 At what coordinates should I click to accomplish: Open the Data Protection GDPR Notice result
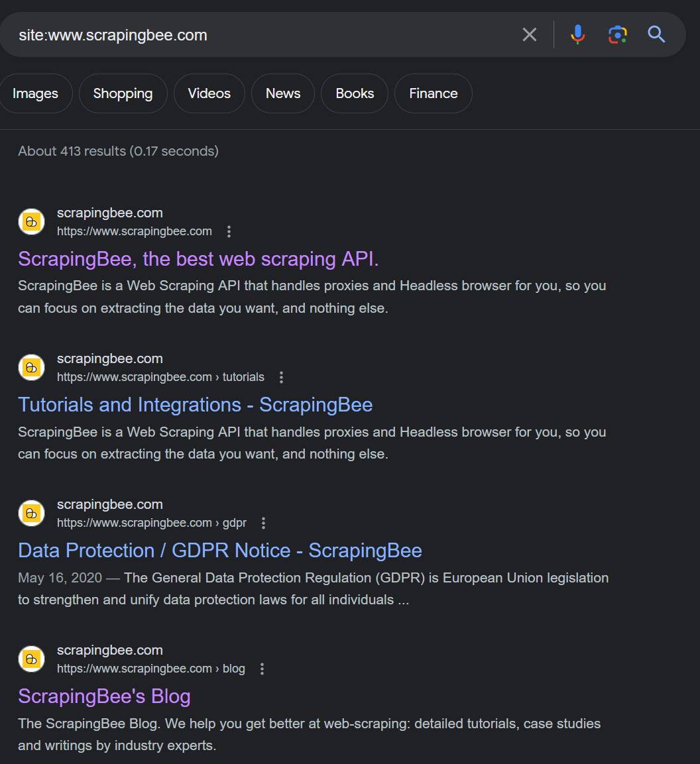click(x=220, y=550)
